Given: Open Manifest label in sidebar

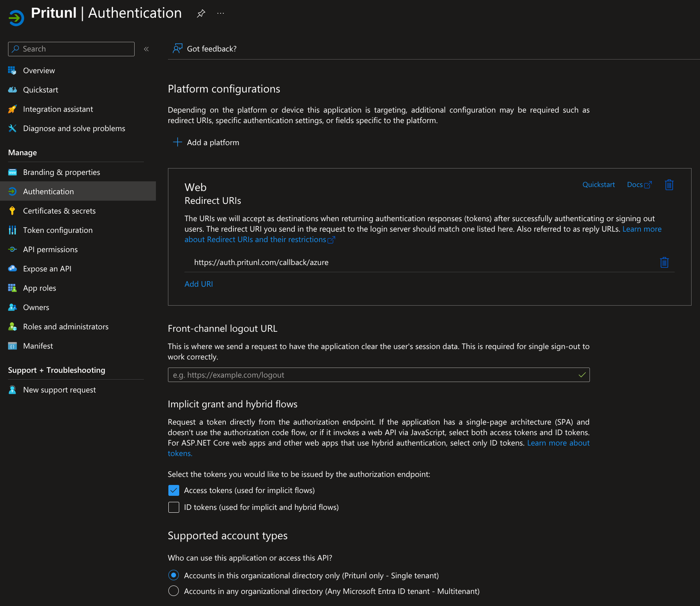Looking at the screenshot, I should [x=38, y=346].
